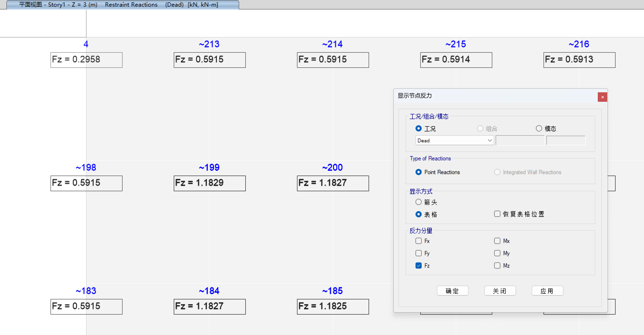Select the 组合 radio button

click(x=480, y=129)
